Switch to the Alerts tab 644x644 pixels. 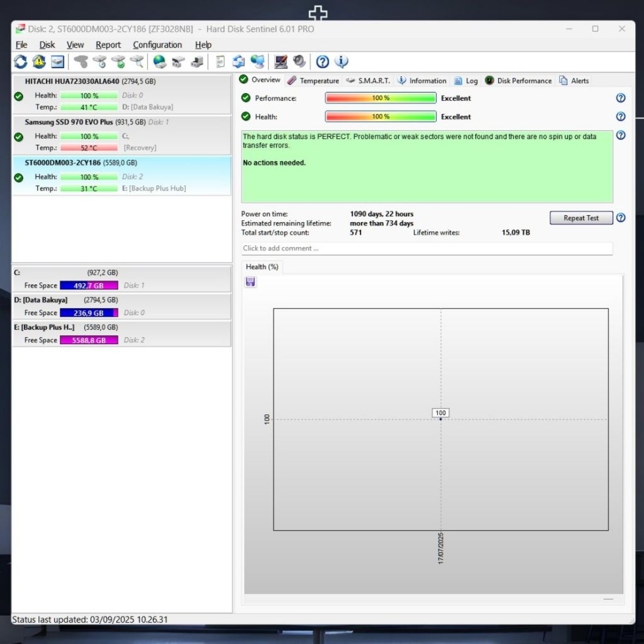[x=574, y=80]
